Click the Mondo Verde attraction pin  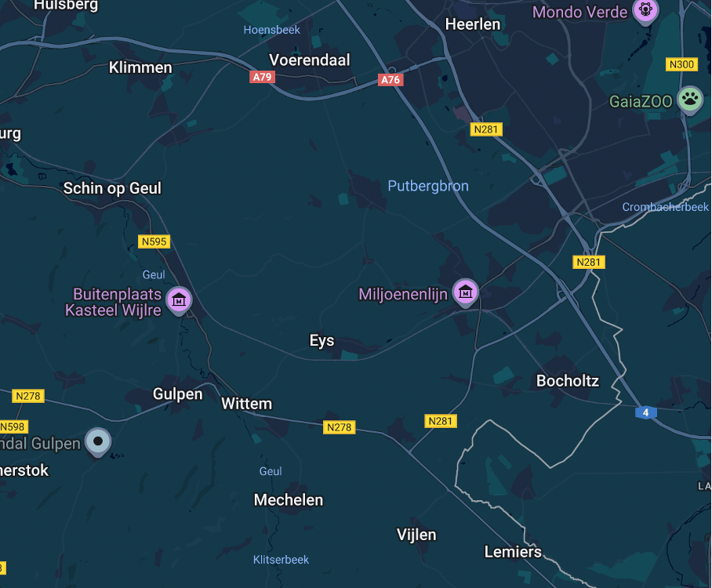click(645, 10)
